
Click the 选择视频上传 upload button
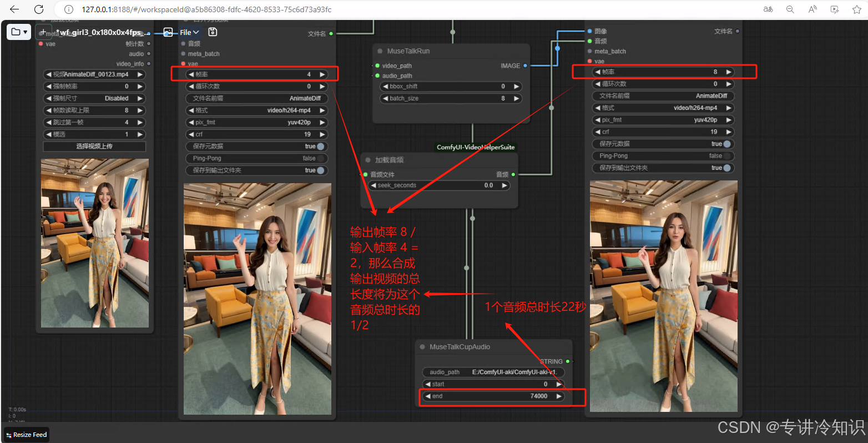94,147
